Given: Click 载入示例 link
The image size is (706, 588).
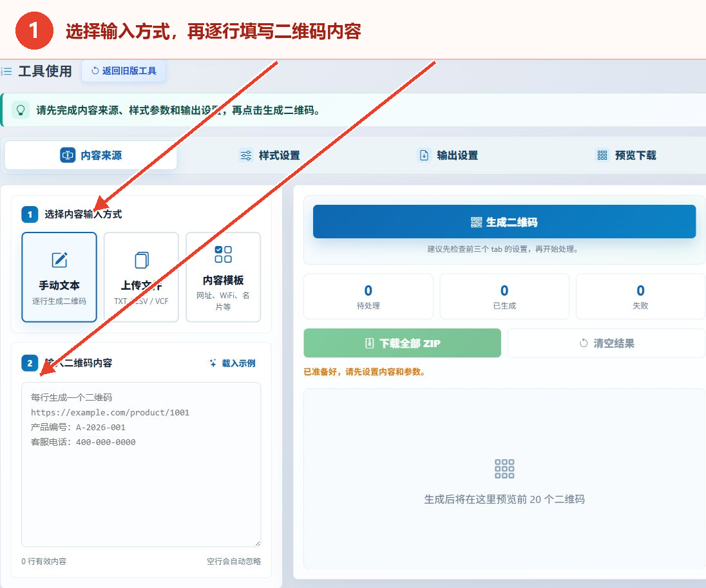Looking at the screenshot, I should click(233, 363).
